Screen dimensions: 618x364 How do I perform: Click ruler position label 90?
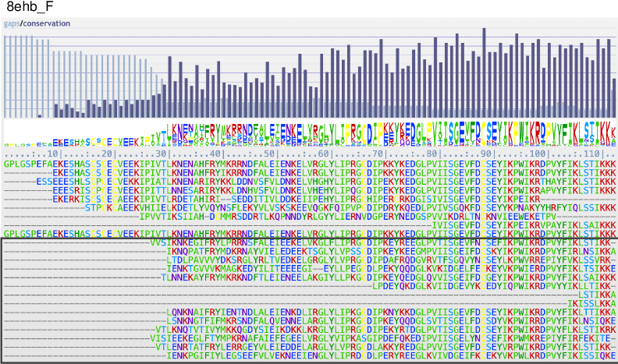pyautogui.click(x=486, y=154)
